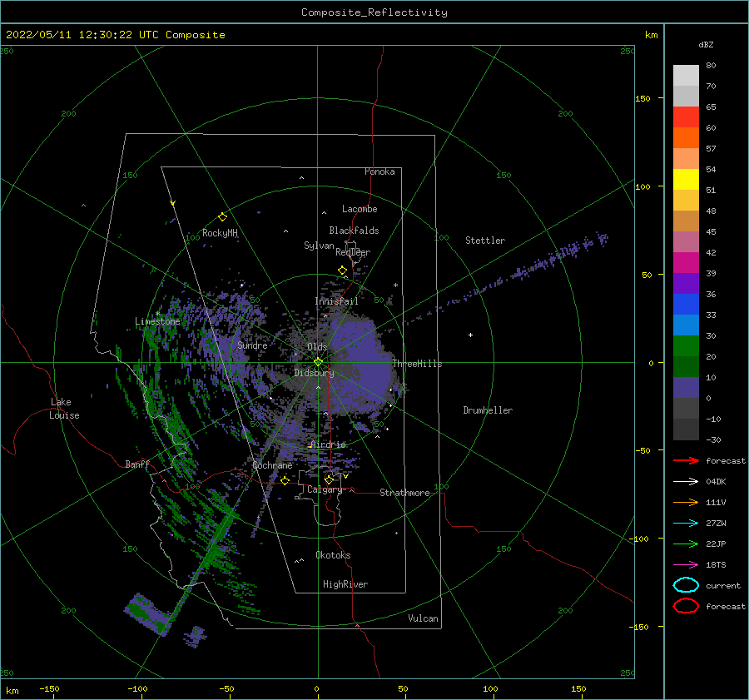This screenshot has width=749, height=700.
Task: Click the white asterisk marker east of Innisfail
Action: coord(395,285)
